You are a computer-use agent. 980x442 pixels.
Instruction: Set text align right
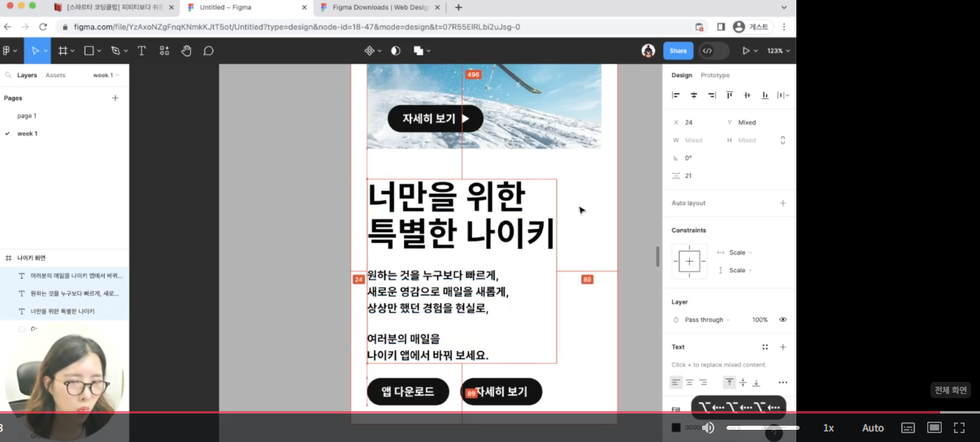coord(703,383)
